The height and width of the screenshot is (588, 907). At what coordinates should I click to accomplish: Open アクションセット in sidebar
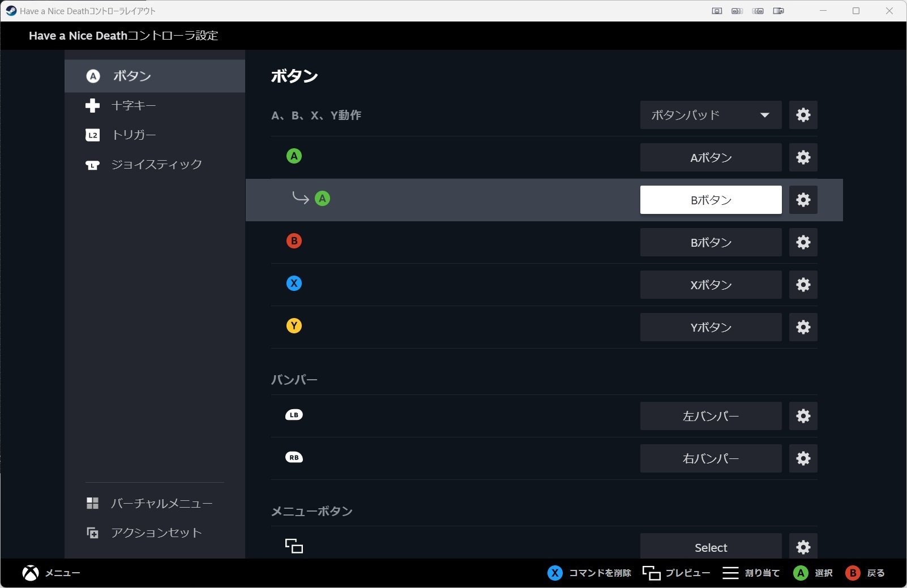(x=155, y=533)
